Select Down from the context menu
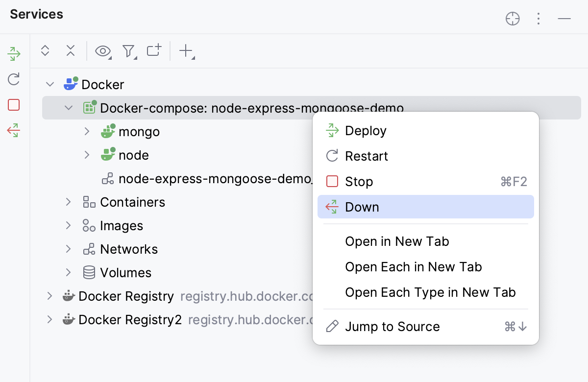The image size is (588, 382). 362,207
